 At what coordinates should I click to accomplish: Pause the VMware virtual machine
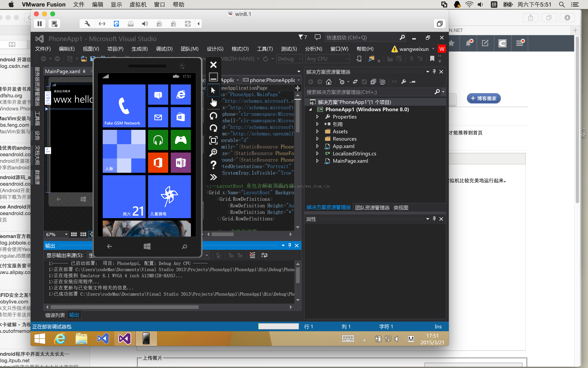tap(40, 24)
